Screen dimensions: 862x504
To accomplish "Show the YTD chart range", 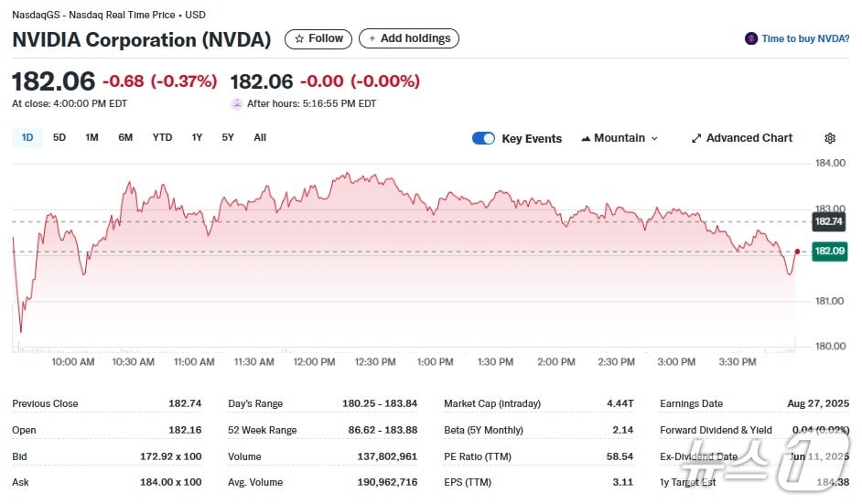I will point(162,137).
